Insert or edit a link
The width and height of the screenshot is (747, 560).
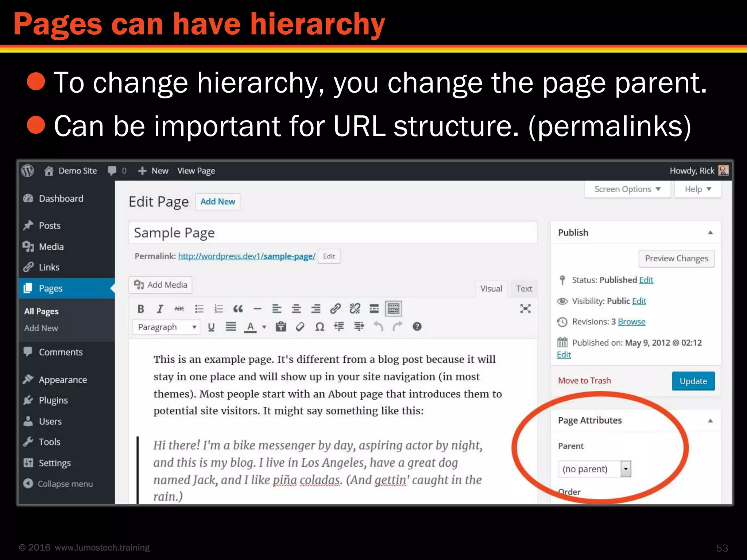(335, 309)
